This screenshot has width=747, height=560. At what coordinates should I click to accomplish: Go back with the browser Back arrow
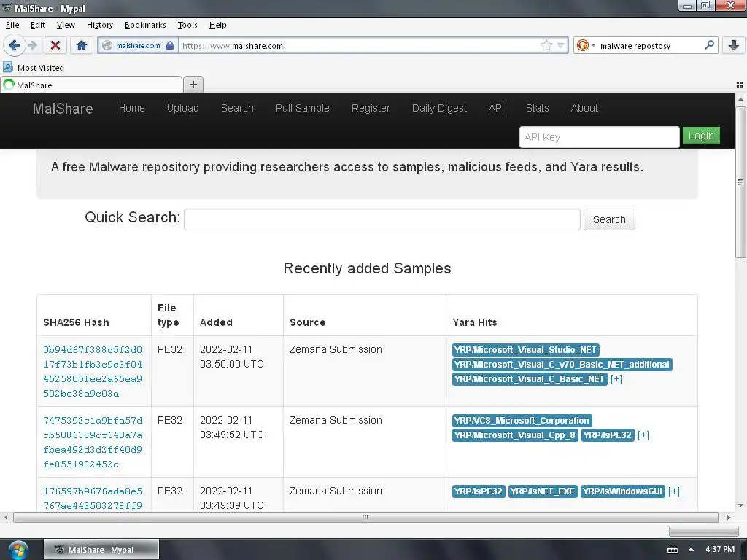(x=14, y=45)
